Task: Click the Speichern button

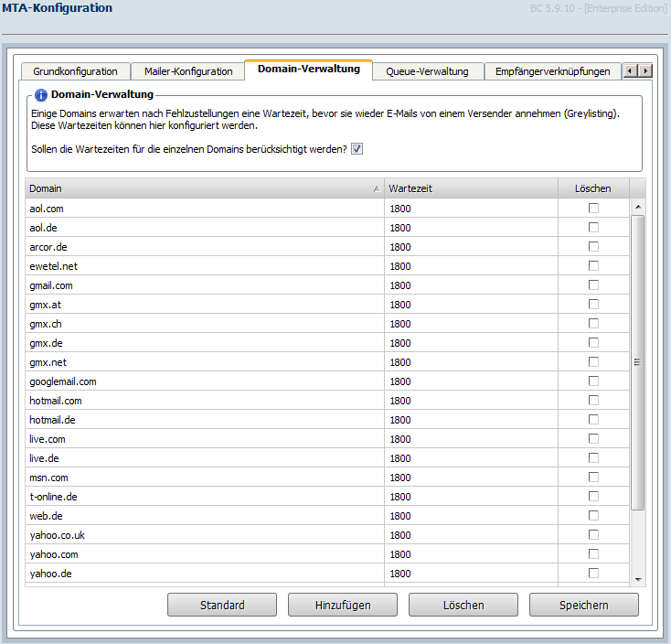Action: pyautogui.click(x=584, y=605)
